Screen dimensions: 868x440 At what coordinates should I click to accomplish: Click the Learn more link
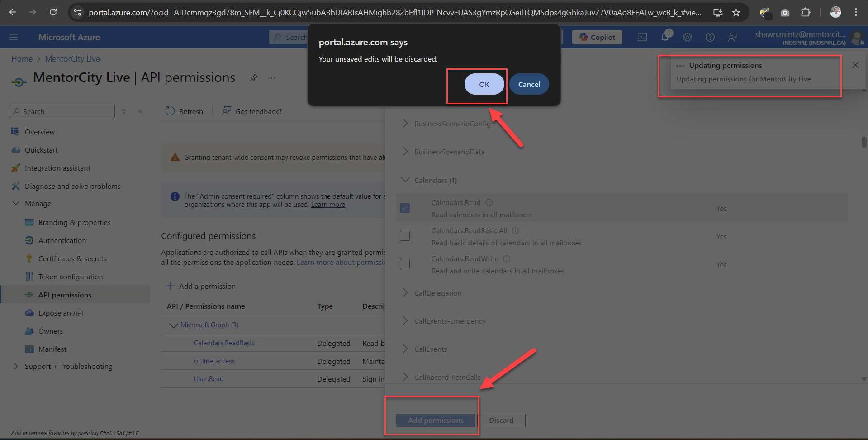[328, 205]
